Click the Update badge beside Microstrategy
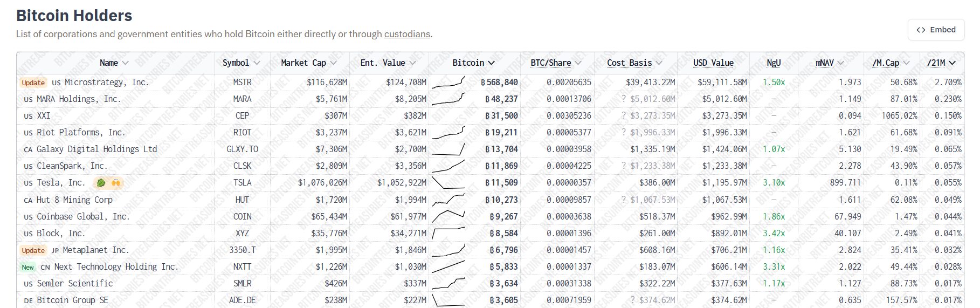 [33, 83]
